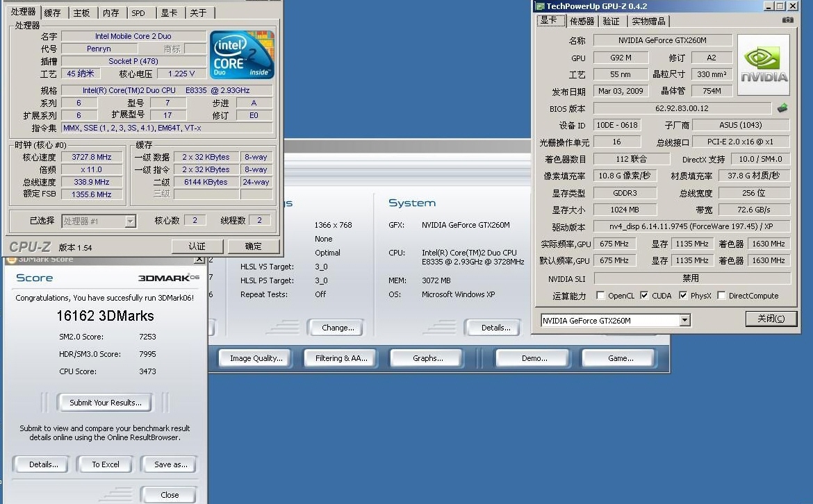Switch to the 处理器 tab in CPU-Z
Screen dimensions: 813x504
point(23,11)
